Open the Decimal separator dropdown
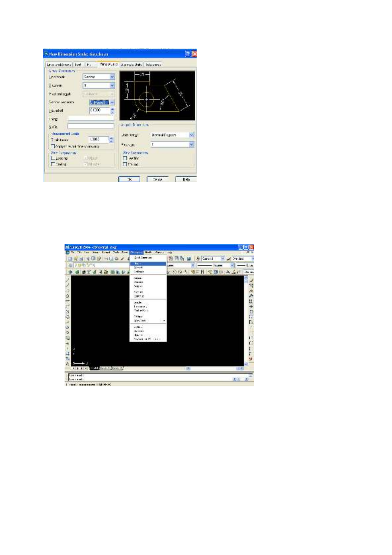The image size is (392, 555). [x=112, y=102]
